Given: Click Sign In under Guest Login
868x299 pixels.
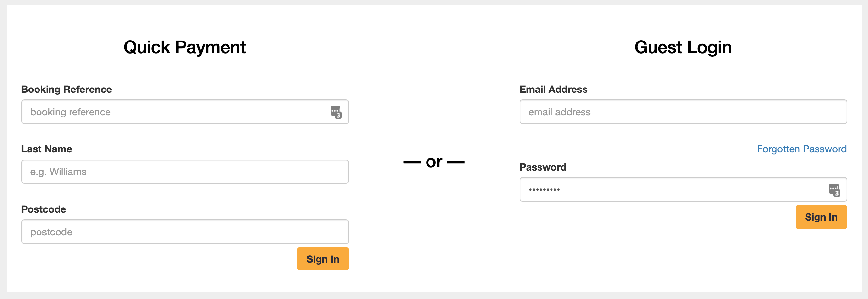Looking at the screenshot, I should pos(821,217).
